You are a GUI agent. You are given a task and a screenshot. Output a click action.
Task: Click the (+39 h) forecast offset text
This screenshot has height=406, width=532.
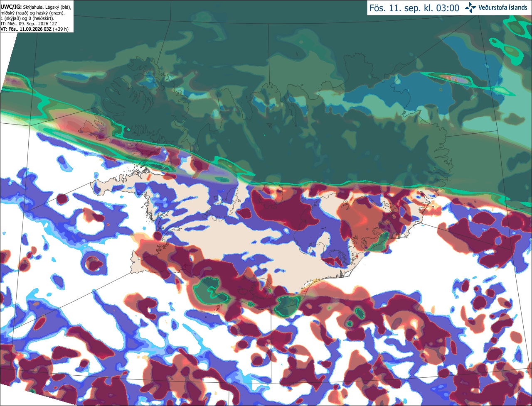(61, 29)
